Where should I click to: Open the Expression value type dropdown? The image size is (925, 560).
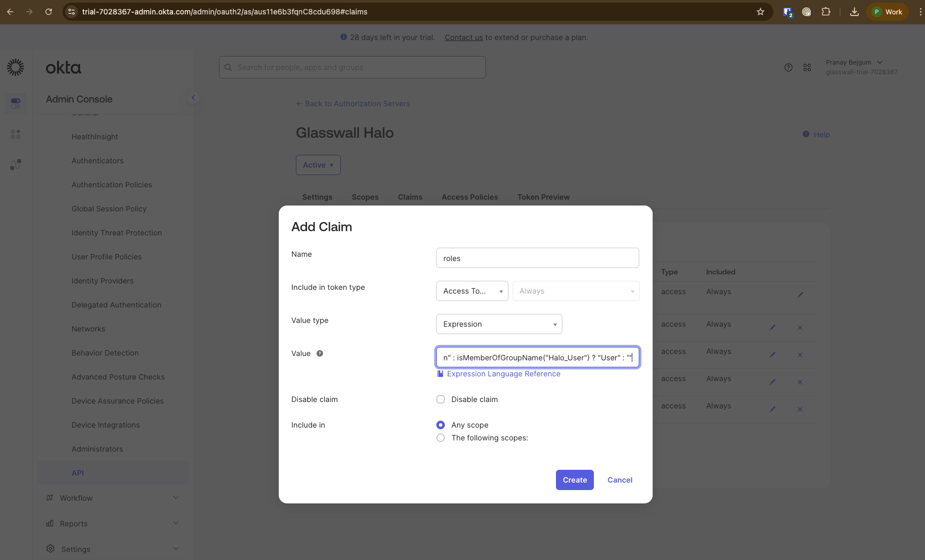point(498,324)
